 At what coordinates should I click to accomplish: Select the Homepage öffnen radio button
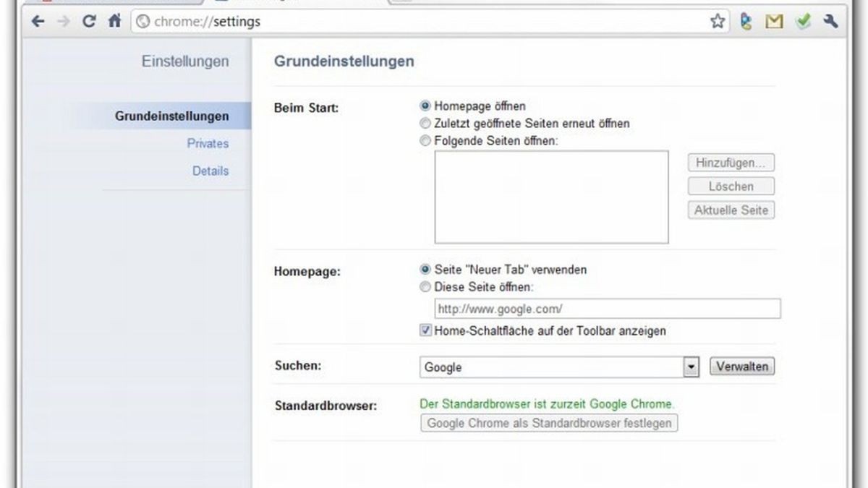pos(425,106)
